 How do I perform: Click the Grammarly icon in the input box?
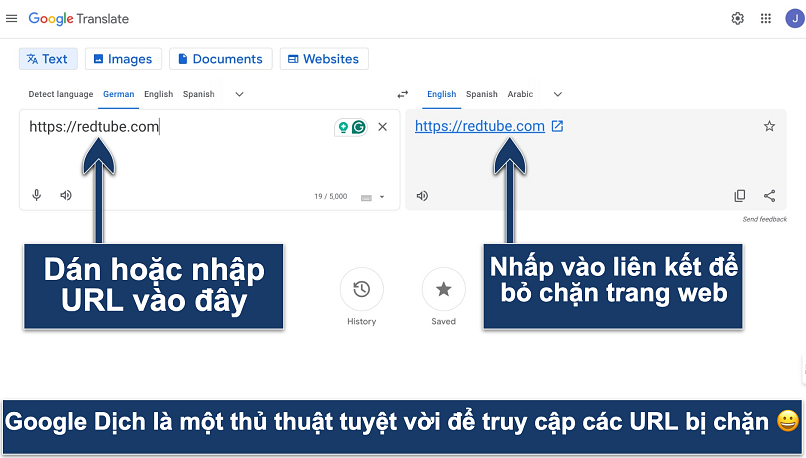coord(359,127)
